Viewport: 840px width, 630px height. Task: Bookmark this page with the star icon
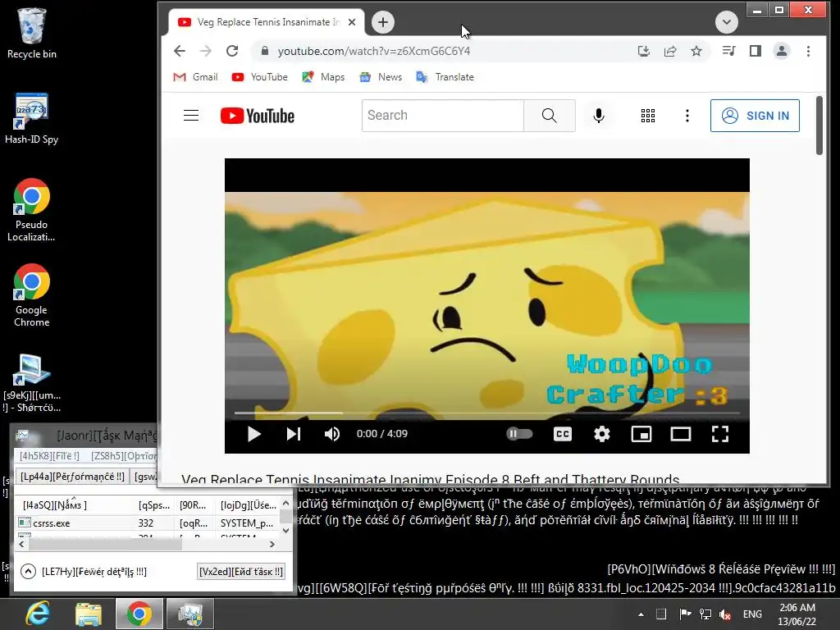(696, 51)
